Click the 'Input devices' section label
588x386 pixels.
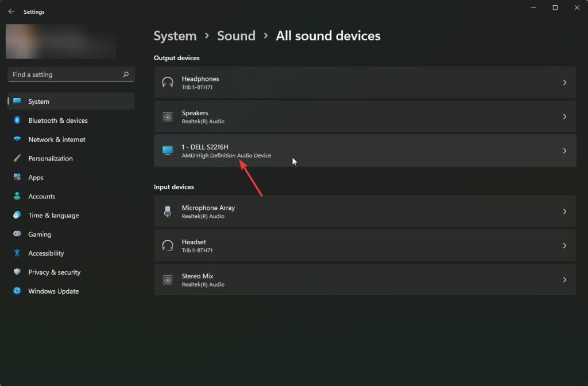pos(173,187)
